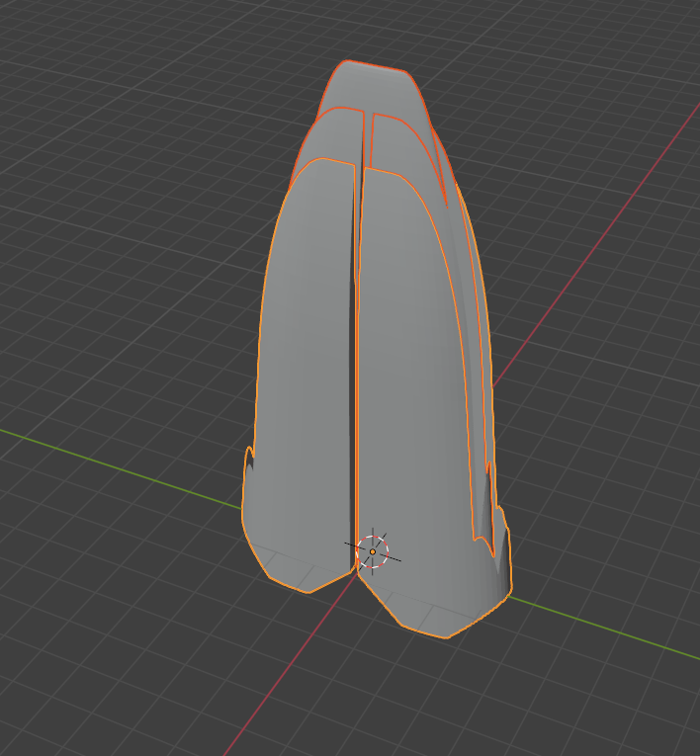The image size is (700, 756).
Task: Click empty grid space in the bottom-right corner
Action: coord(633,712)
